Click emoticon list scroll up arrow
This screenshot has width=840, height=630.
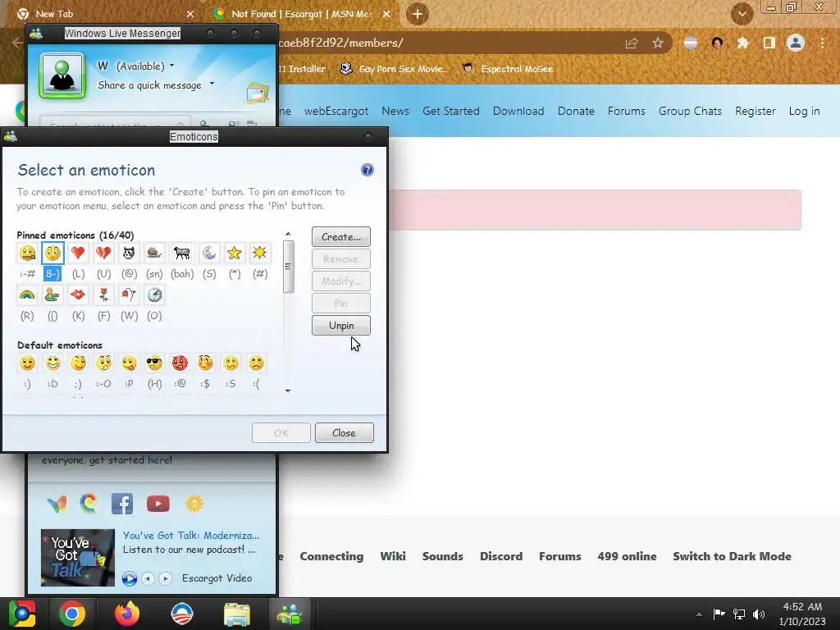click(x=288, y=234)
